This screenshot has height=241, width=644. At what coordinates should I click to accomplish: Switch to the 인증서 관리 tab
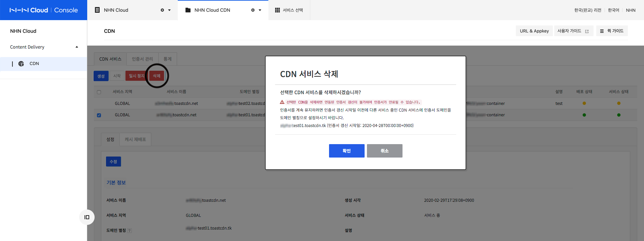pyautogui.click(x=142, y=59)
